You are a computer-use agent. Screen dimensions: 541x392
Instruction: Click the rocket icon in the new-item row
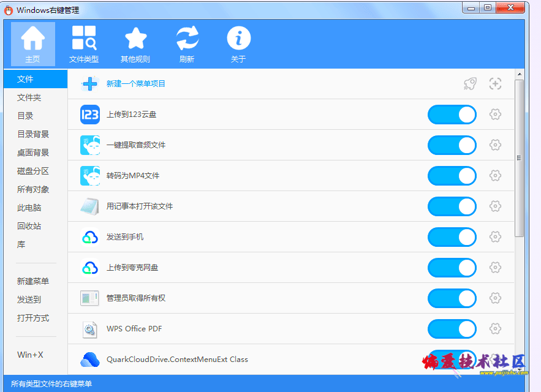point(470,83)
